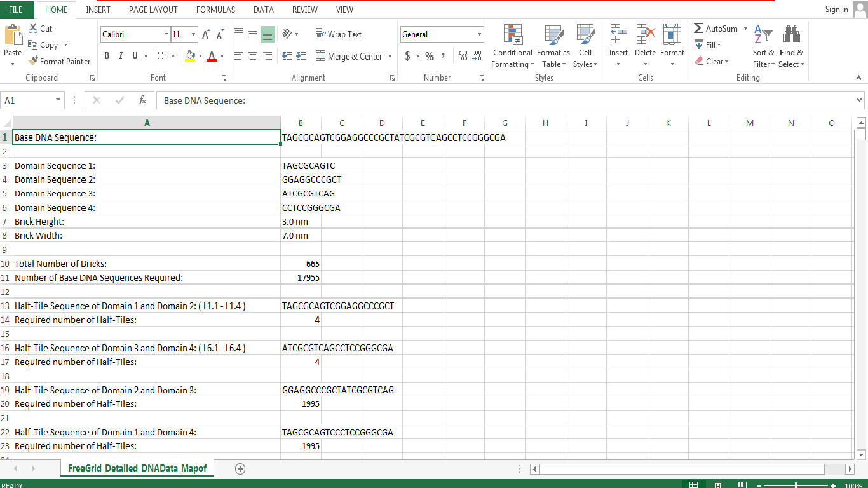Toggle Italic formatting

(121, 57)
